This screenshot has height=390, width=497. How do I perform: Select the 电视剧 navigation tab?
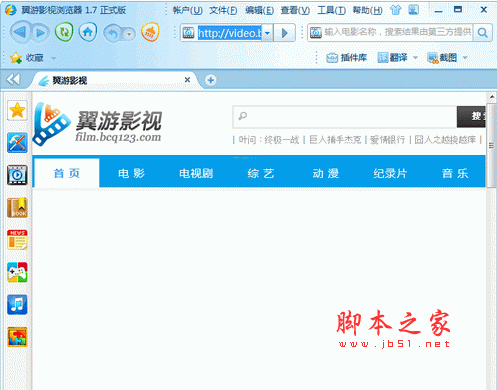196,173
